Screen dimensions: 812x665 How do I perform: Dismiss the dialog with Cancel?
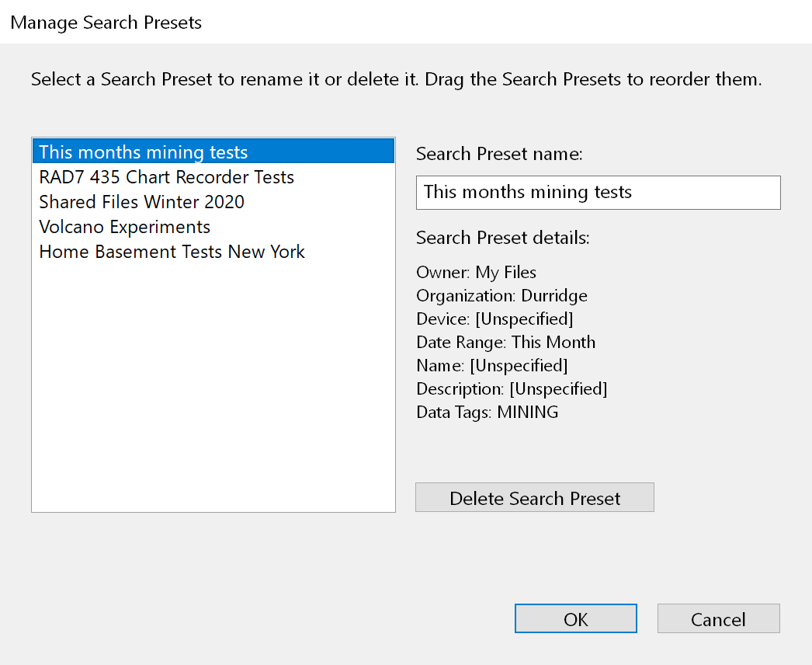click(x=718, y=619)
